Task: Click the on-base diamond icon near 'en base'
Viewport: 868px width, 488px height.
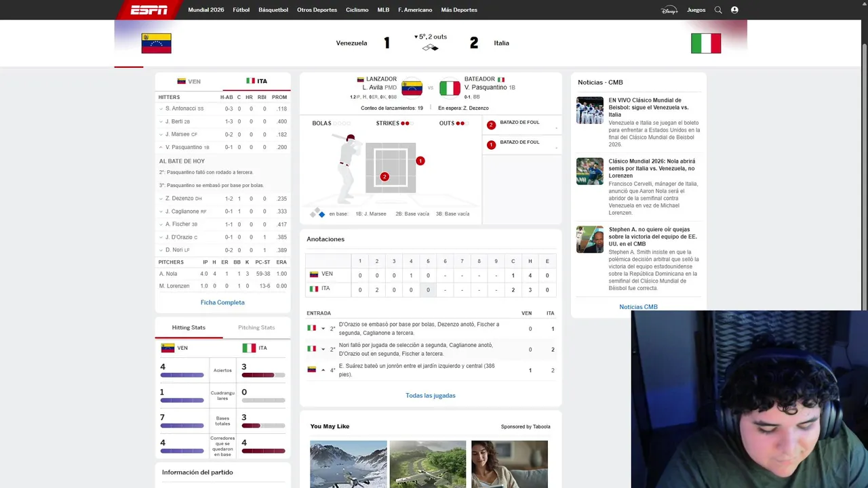Action: click(x=317, y=213)
